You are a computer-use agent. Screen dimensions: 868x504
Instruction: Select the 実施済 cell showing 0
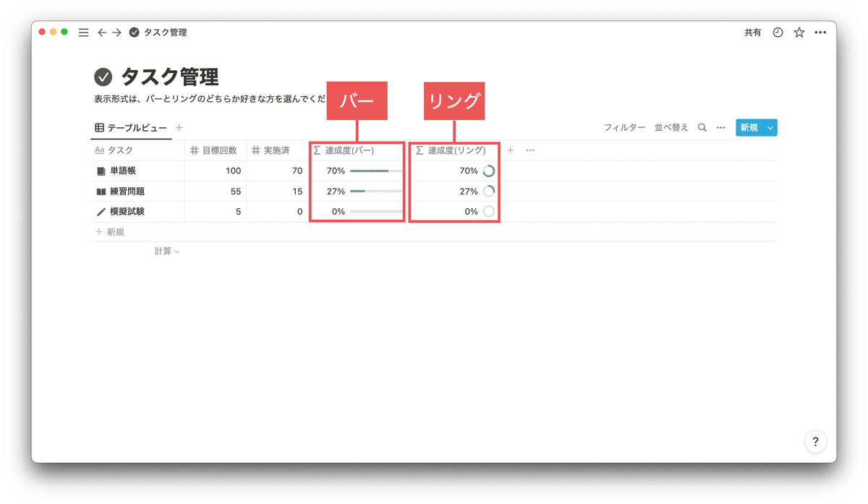coord(277,212)
